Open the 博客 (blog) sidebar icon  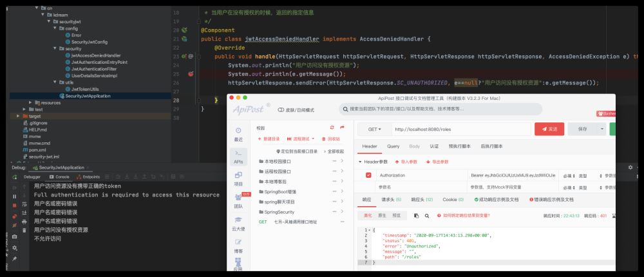tap(238, 246)
